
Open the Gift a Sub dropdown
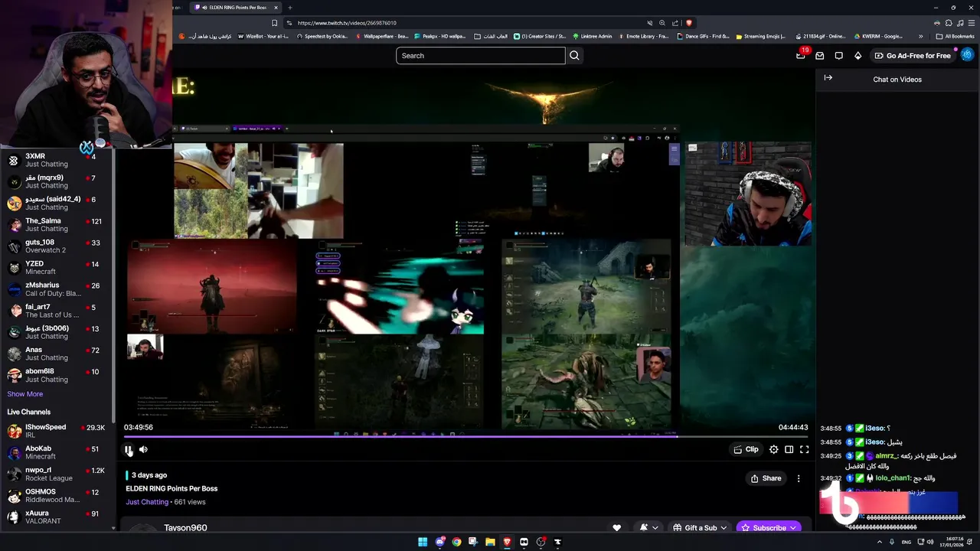click(x=700, y=528)
